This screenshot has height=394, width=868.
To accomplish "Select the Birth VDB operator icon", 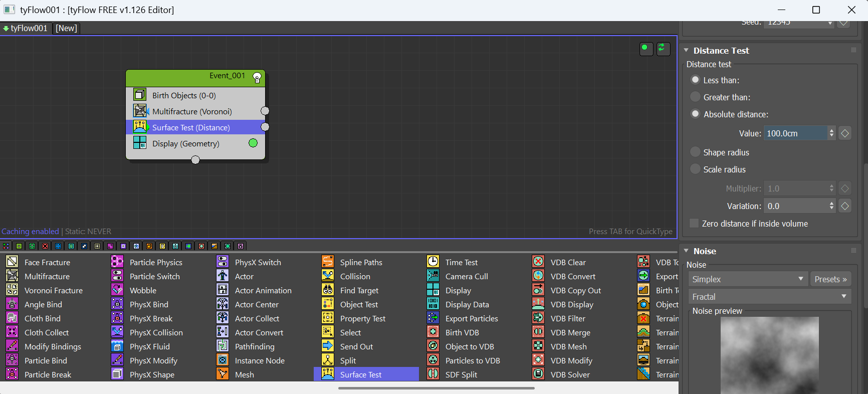I will (433, 332).
